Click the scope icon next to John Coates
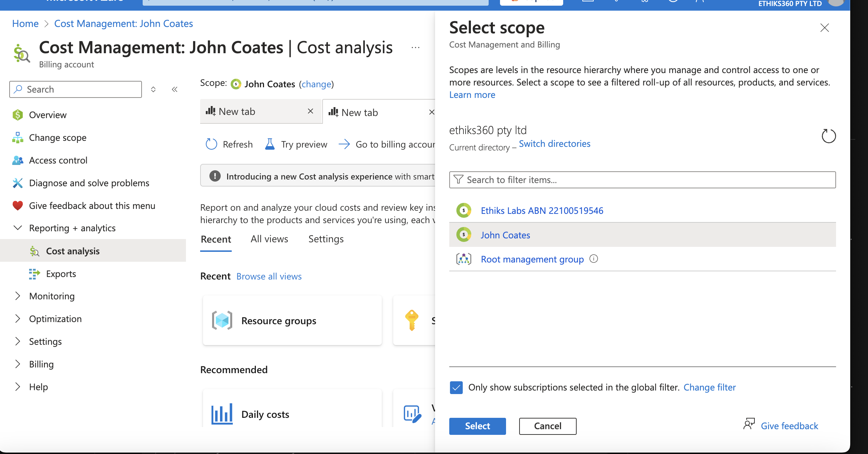868x454 pixels. [236, 84]
